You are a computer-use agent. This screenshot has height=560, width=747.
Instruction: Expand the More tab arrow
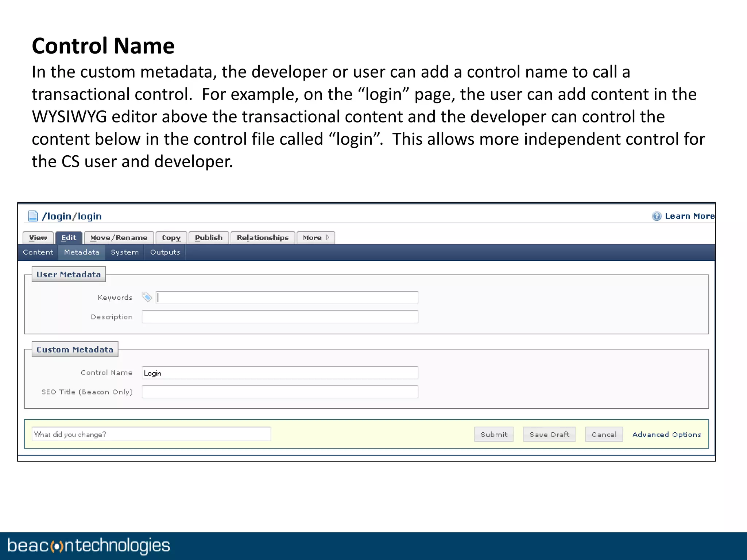coord(328,237)
